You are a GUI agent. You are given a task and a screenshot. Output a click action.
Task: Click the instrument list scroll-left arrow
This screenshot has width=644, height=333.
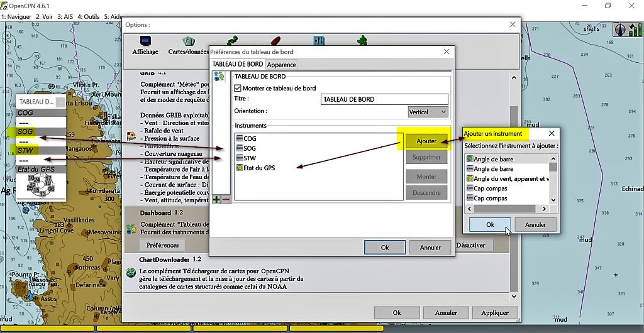[469, 209]
